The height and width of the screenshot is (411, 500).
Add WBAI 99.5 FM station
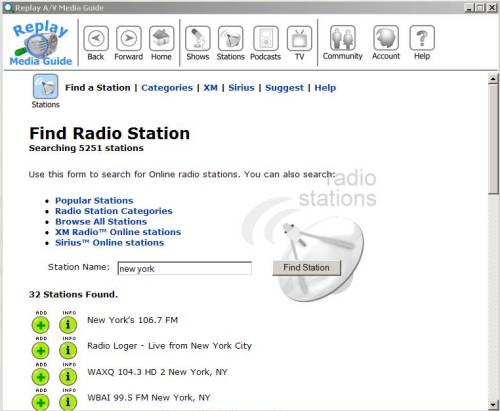41,402
